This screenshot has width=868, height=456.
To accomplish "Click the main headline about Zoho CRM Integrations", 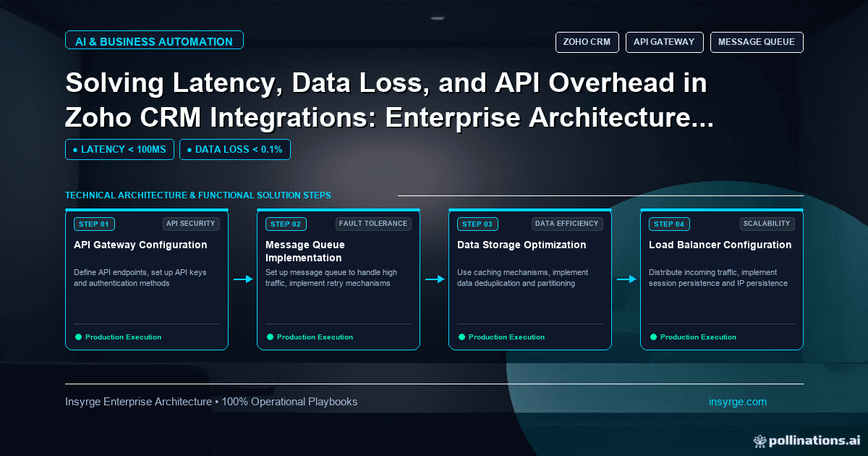I will tap(390, 101).
